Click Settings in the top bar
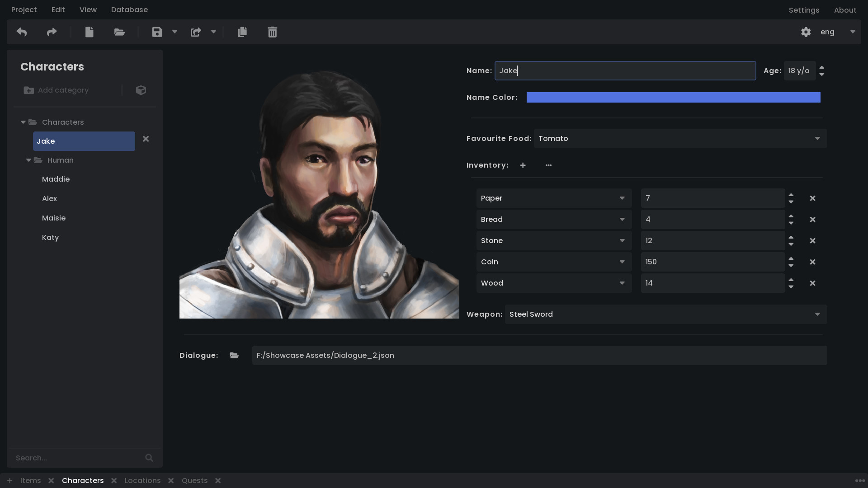The height and width of the screenshot is (488, 868). pos(804,9)
